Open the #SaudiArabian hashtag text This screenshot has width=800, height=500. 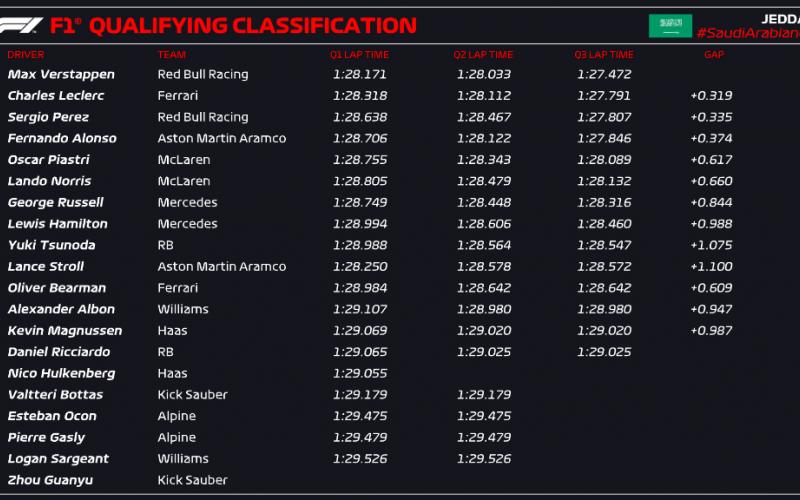(748, 33)
